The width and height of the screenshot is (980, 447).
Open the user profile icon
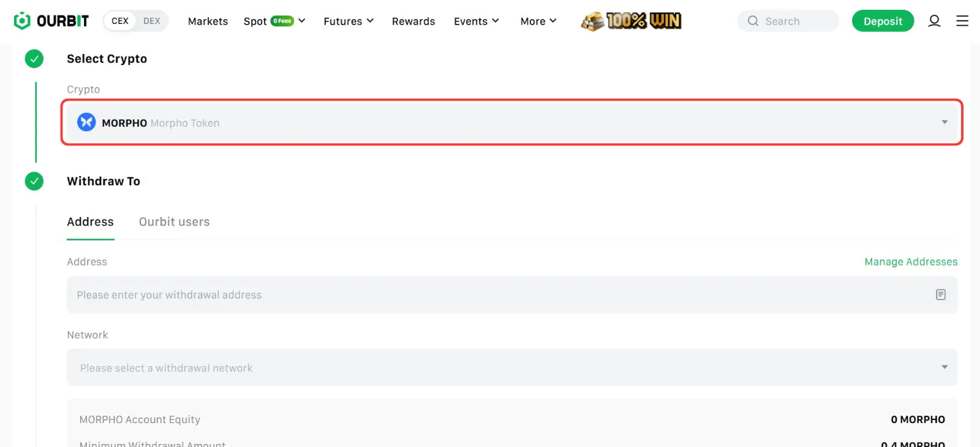point(933,21)
